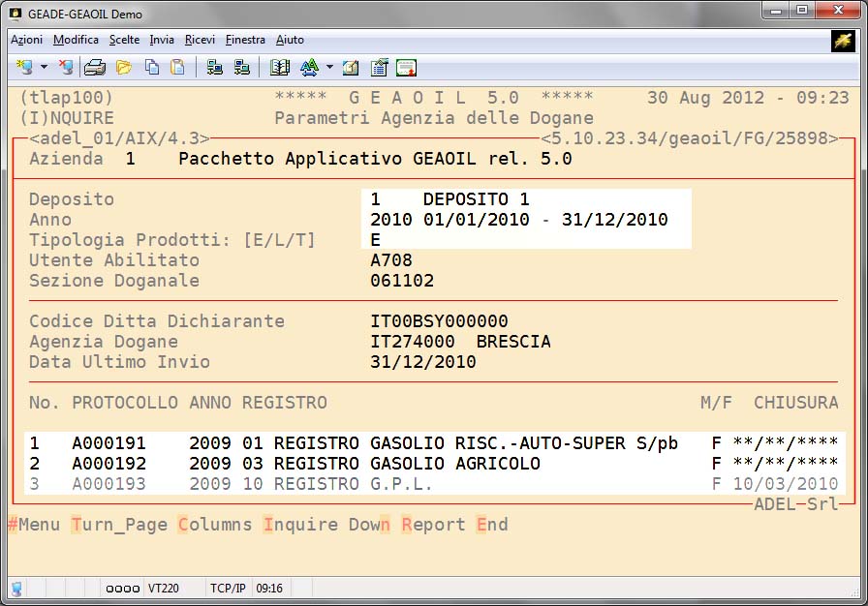Click the certificate icon at toolbar end
The width and height of the screenshot is (868, 606).
pos(406,68)
